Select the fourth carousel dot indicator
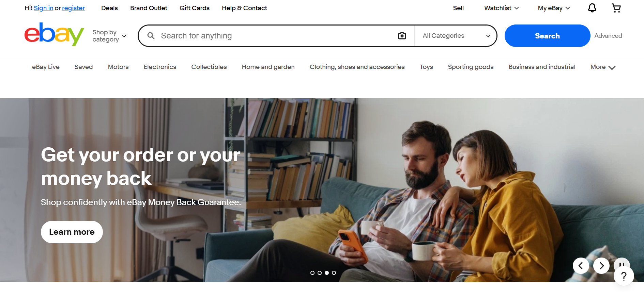 334,273
